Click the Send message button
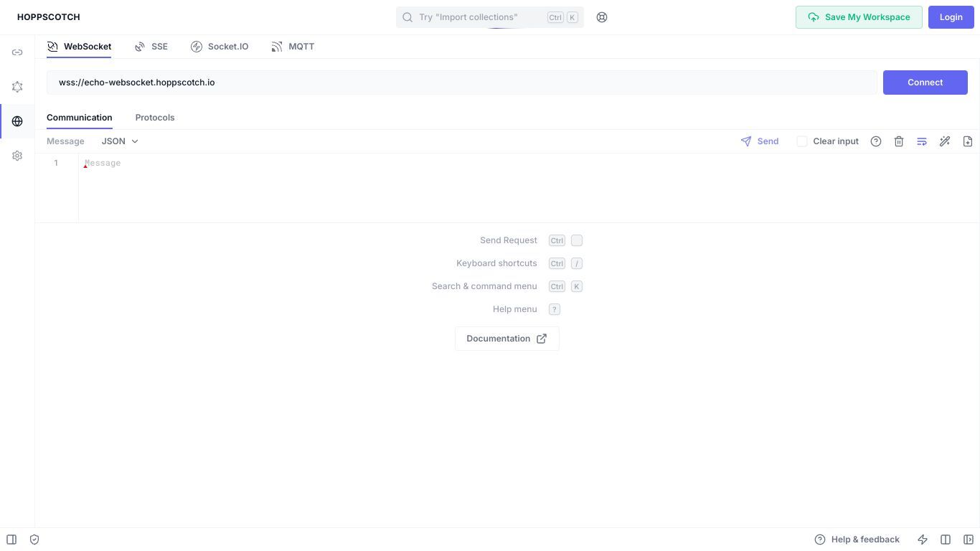This screenshot has width=980, height=551. click(x=760, y=141)
